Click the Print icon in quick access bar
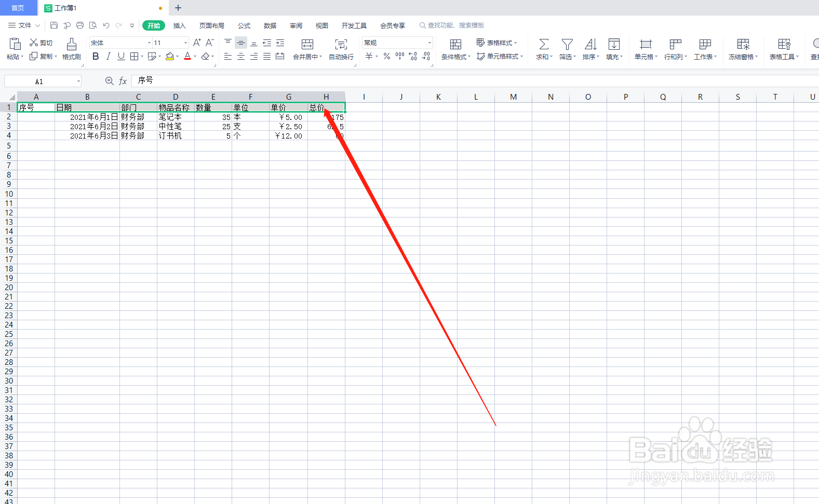819x504 pixels. pyautogui.click(x=80, y=25)
